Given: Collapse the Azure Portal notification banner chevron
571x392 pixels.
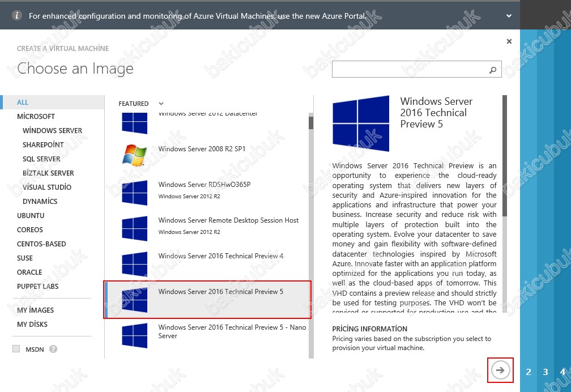Looking at the screenshot, I should click(509, 16).
